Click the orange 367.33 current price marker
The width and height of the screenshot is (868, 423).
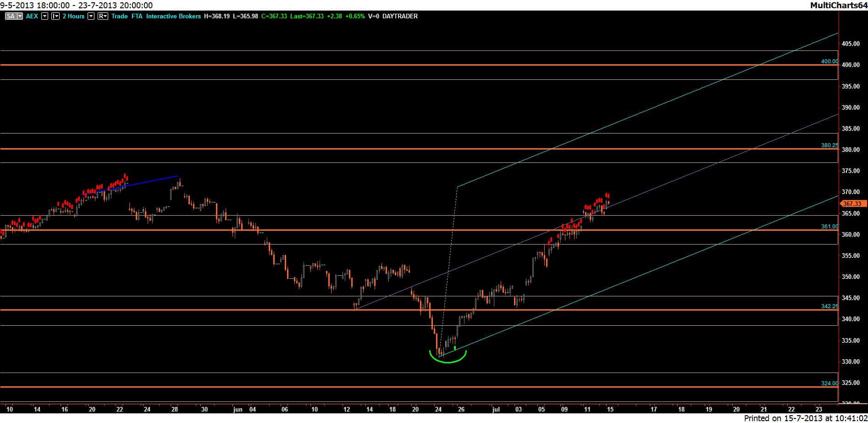(852, 204)
